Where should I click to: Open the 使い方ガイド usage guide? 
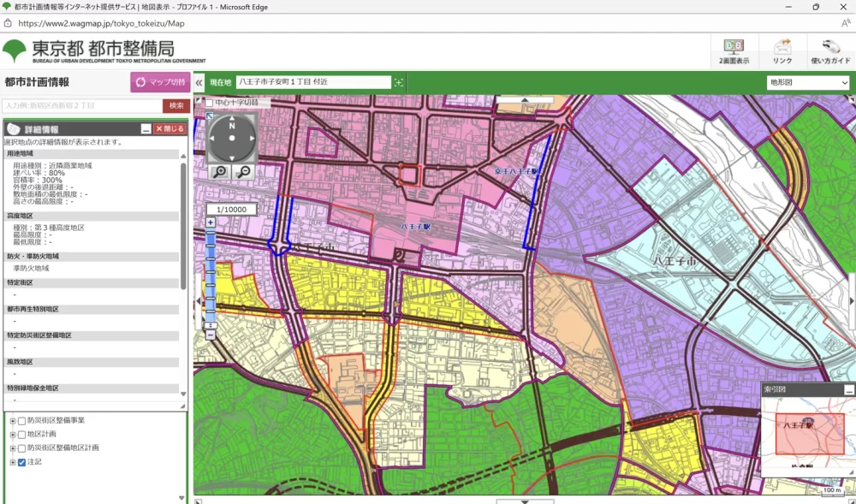(x=829, y=51)
